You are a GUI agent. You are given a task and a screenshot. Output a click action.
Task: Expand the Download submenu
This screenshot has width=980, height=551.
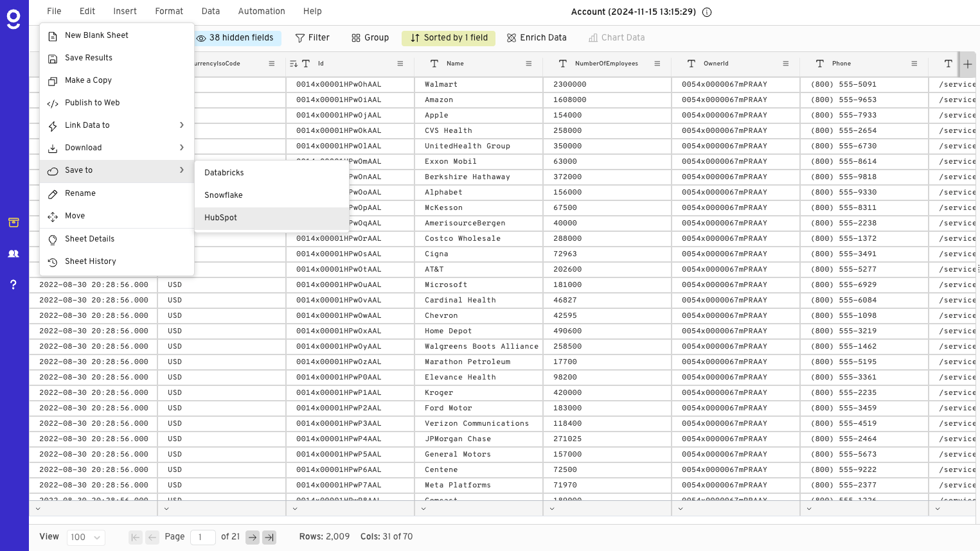click(117, 148)
